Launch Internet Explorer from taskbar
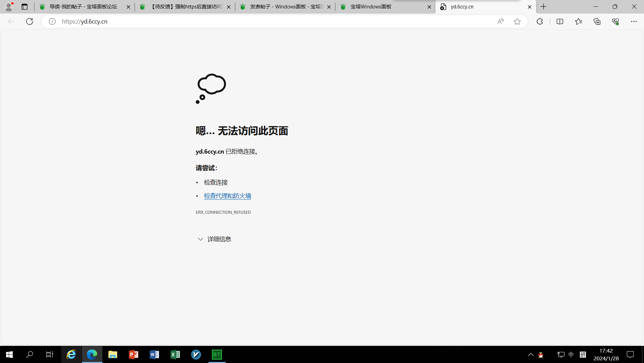Image resolution: width=644 pixels, height=363 pixels. [x=71, y=354]
